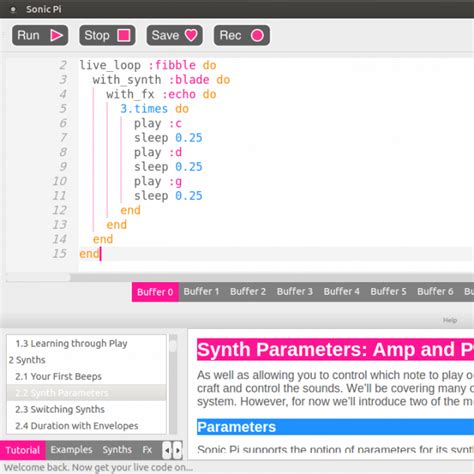Click the Stop square icon

coord(124,35)
